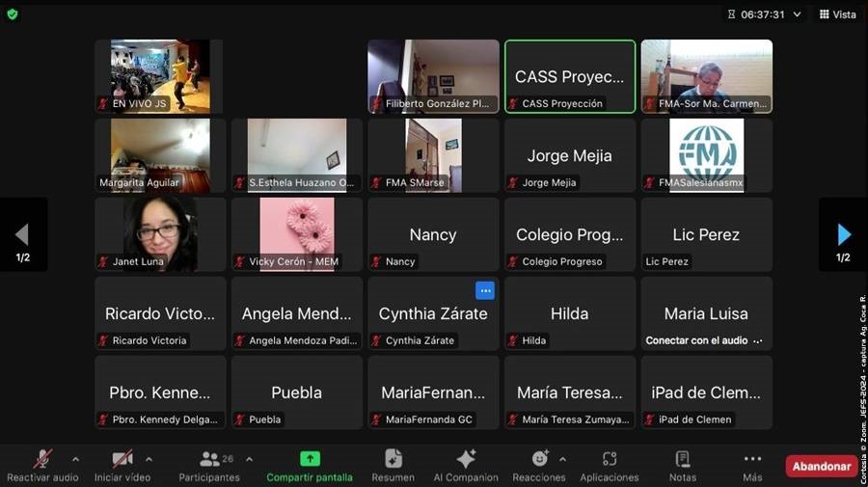Select Margarita Aguilar video tile

[160, 155]
